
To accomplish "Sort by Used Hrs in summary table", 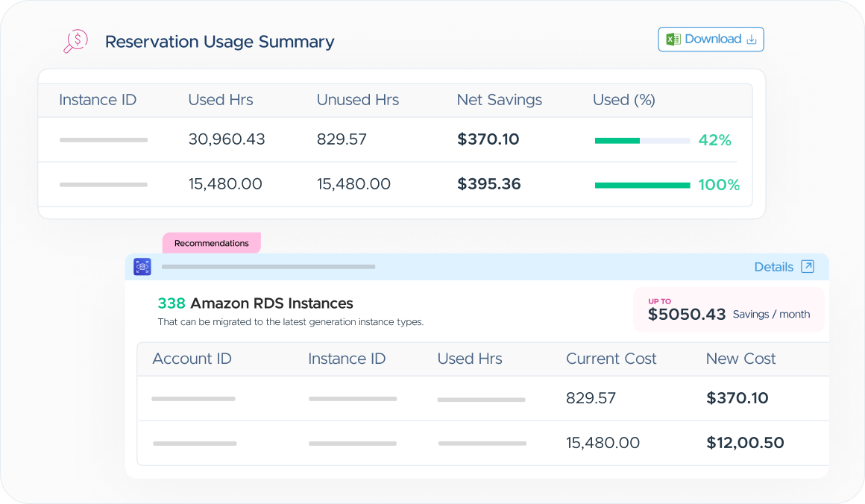I will tap(221, 100).
